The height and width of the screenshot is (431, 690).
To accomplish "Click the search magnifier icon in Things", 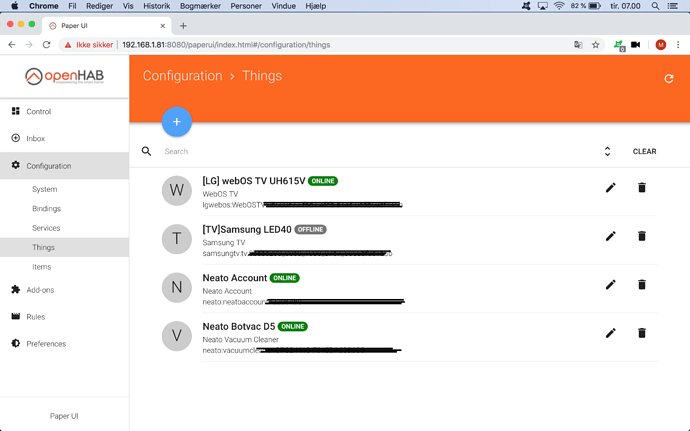I will coord(146,151).
